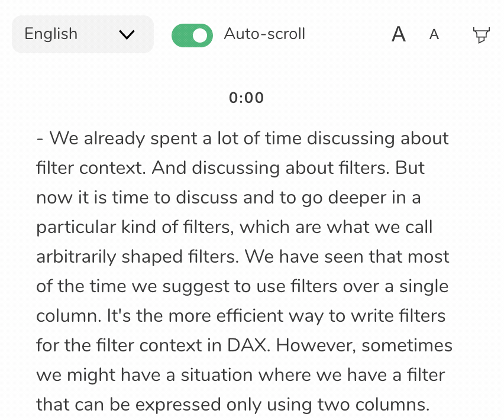Click the final phrase "two columns."

[x=373, y=405]
